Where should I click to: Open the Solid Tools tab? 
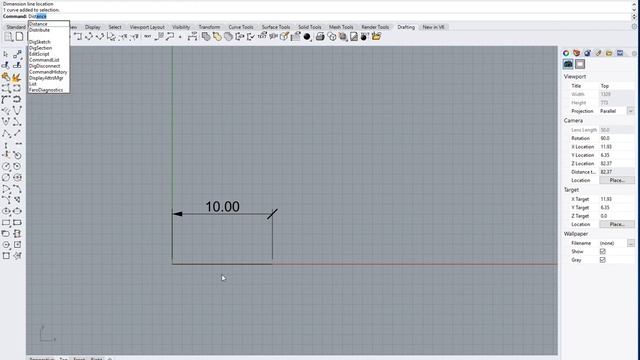(309, 27)
